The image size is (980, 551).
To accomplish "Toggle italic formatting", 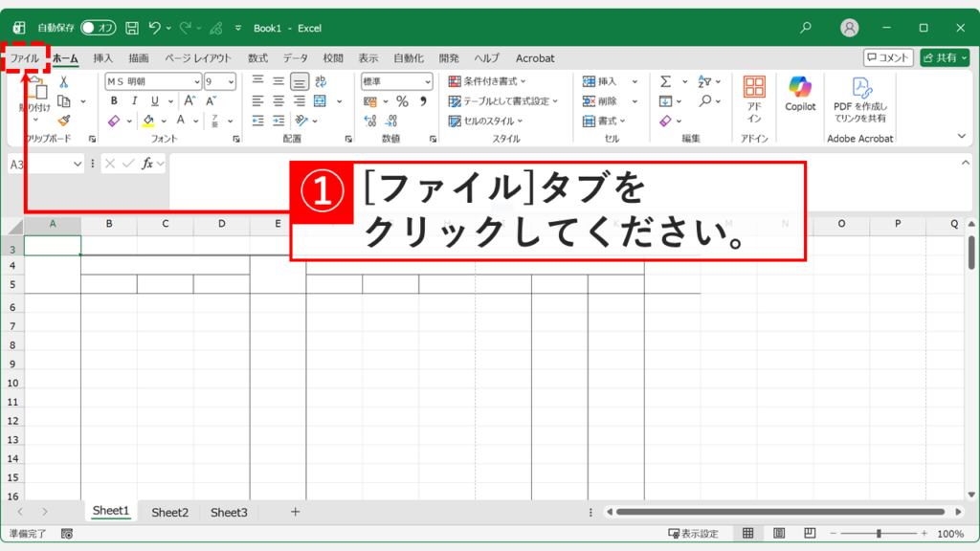I will 134,100.
